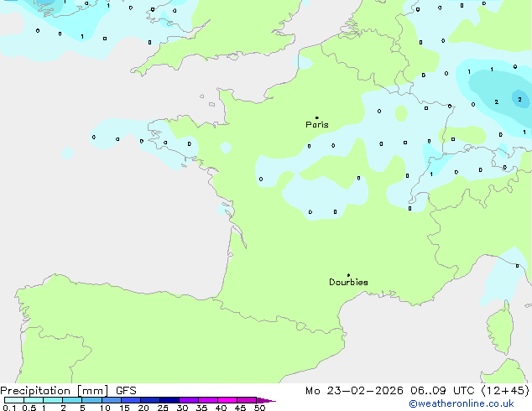Pick the 0.5 to 1 mm legend swatch
Screen dimensions: 532x411
(x=34, y=400)
